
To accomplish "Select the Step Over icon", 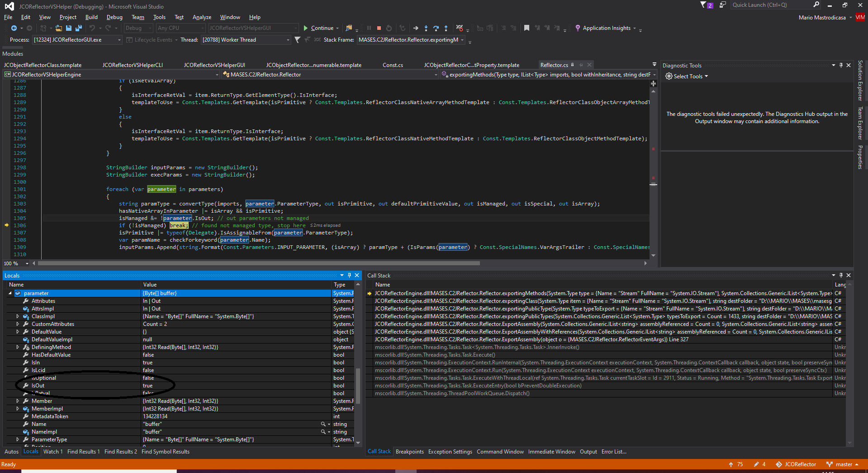I will pos(436,28).
